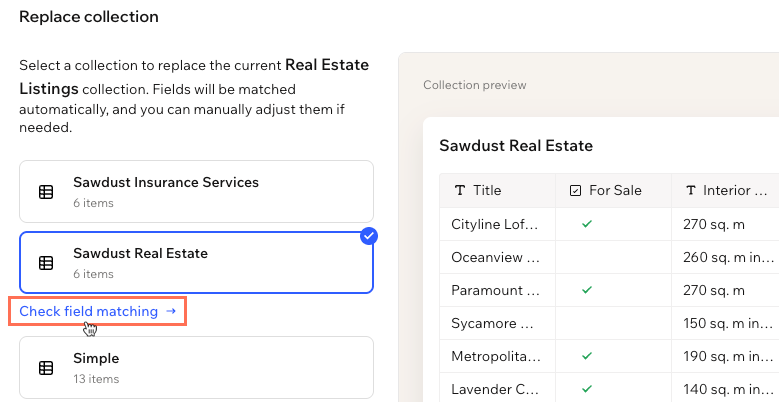The width and height of the screenshot is (779, 402).
Task: Click the empty For Sale cell in Oceanview row
Action: click(x=614, y=257)
